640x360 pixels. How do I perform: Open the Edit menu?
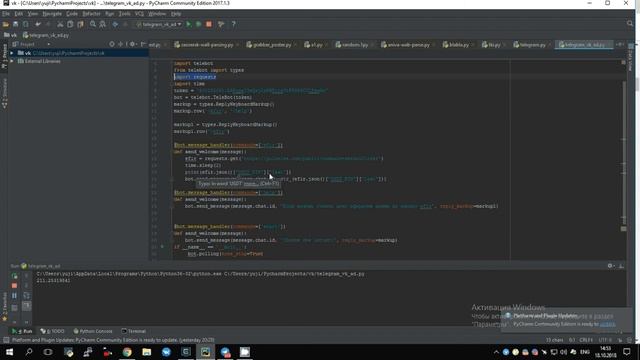[x=19, y=14]
